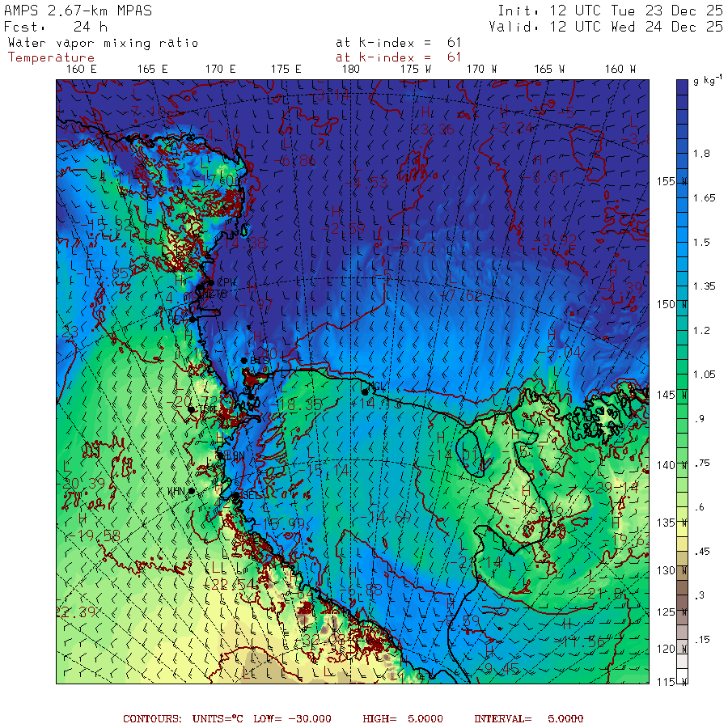Click the '1.35' colorbar value

pos(705,286)
